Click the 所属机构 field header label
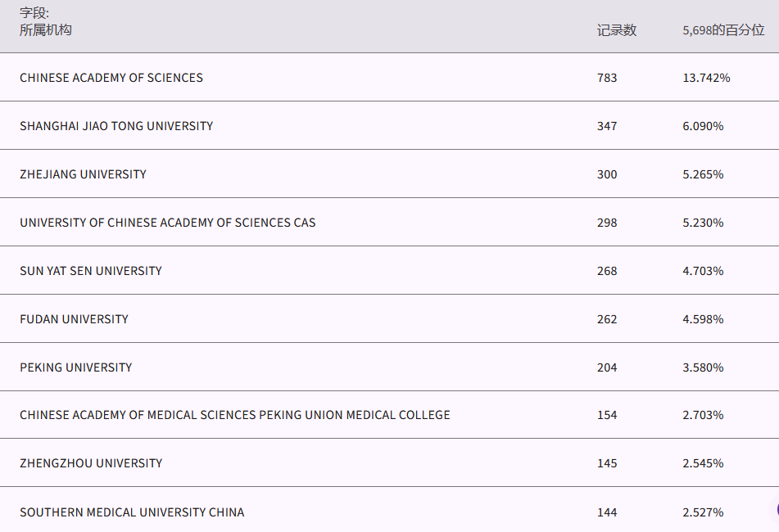Image resolution: width=779 pixels, height=532 pixels. [x=46, y=30]
